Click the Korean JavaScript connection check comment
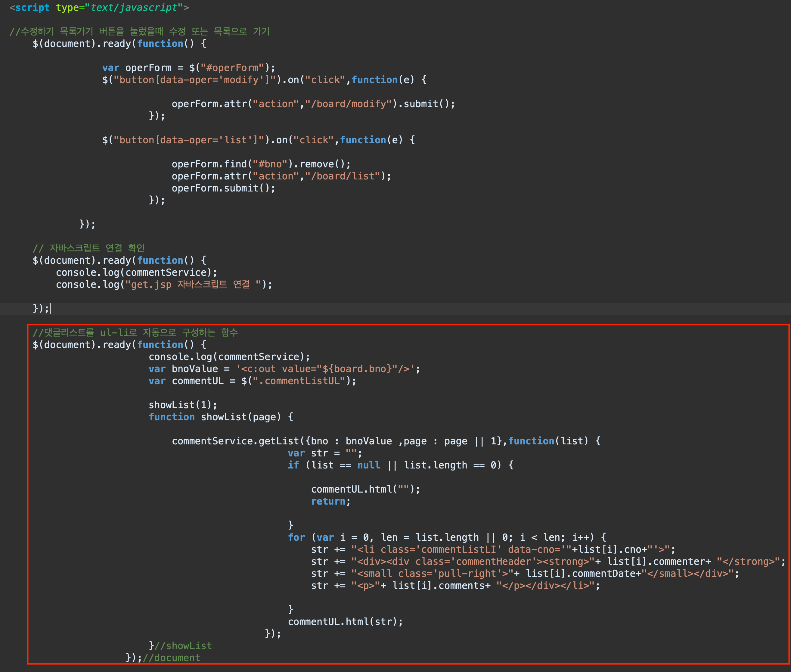Screen dimensions: 791x672 (88, 248)
